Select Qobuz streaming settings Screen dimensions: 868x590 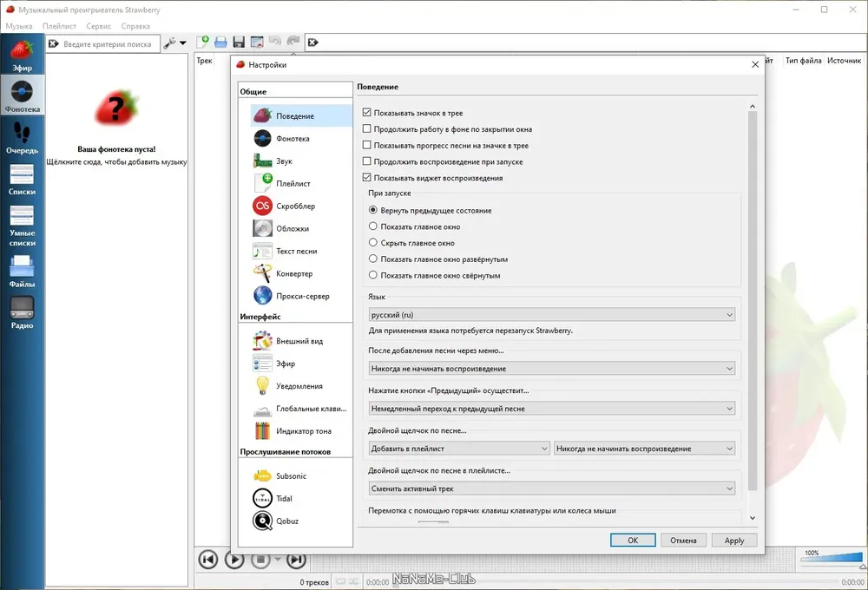301,521
